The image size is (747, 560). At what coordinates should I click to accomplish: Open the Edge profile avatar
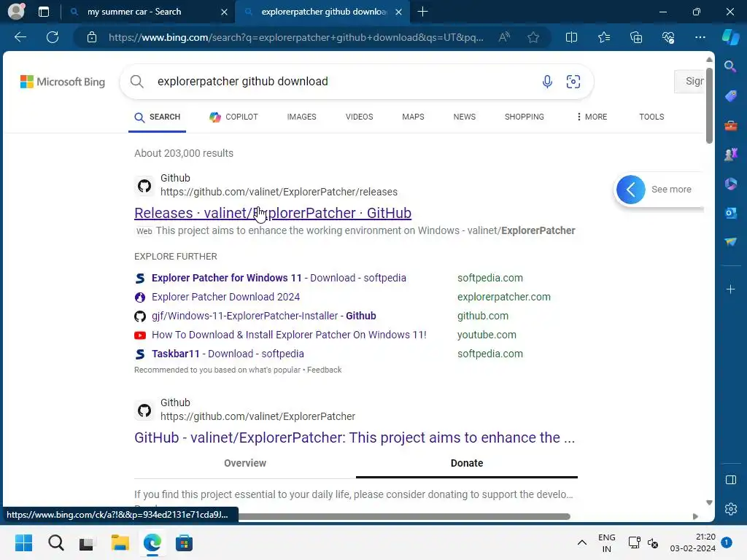[16, 12]
